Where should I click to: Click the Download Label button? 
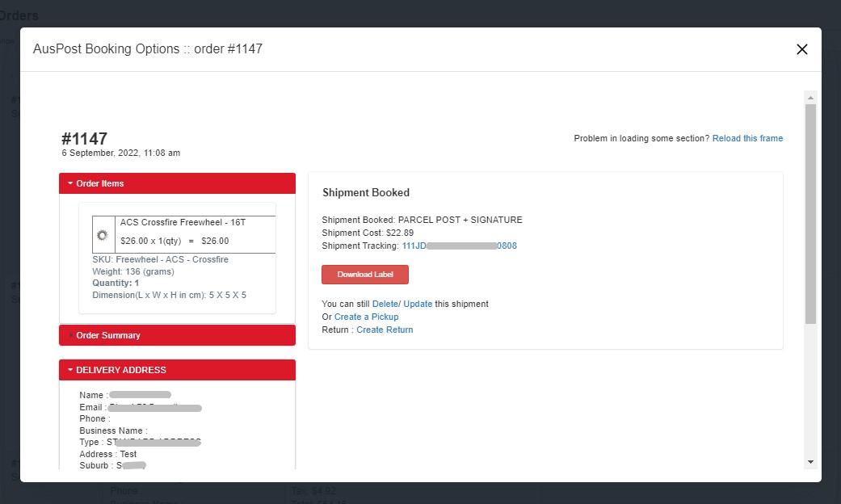[x=364, y=275]
